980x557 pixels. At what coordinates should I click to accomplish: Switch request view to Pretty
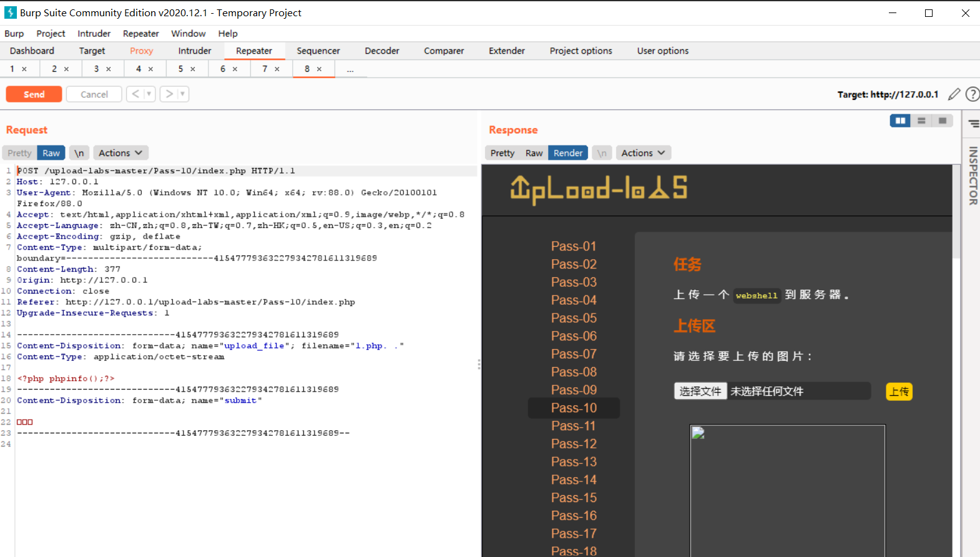(19, 153)
